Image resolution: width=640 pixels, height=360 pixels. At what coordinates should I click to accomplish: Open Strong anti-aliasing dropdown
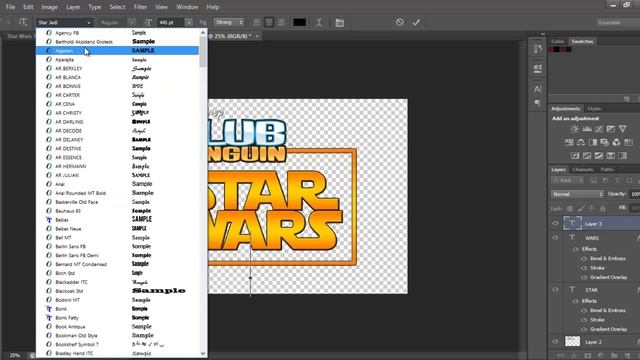coord(229,22)
